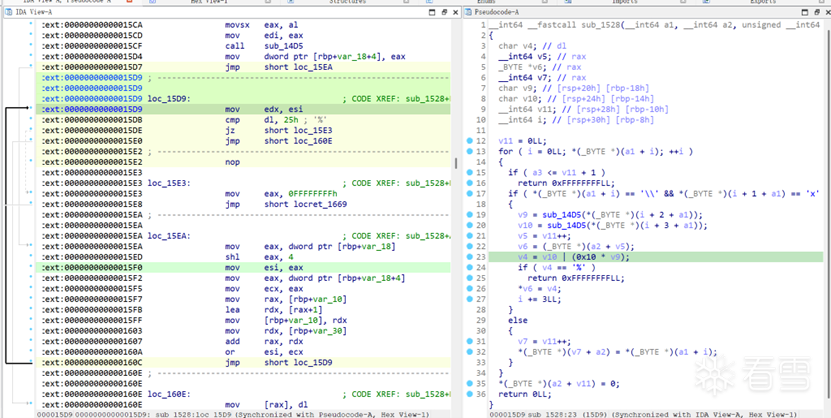
Task: Click the 'char v4; // dl' declaration
Action: point(535,46)
